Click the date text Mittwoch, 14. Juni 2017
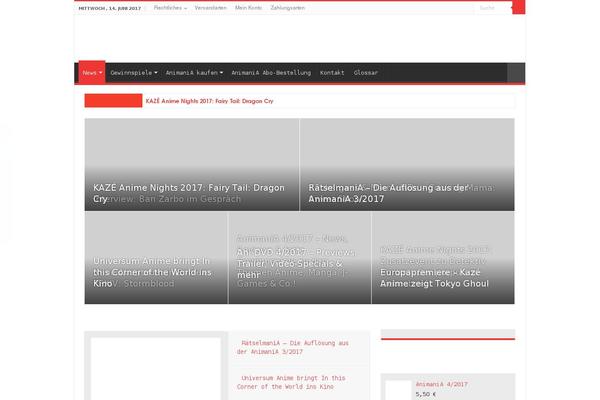 (x=109, y=8)
